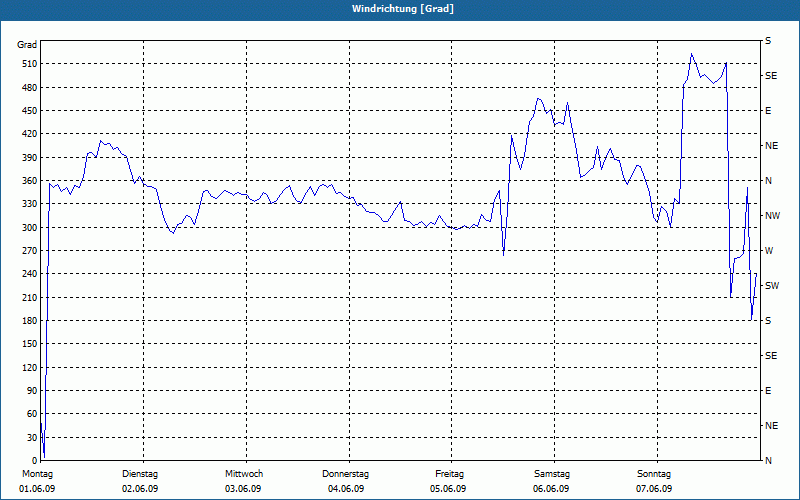Click the 60 value on the degree axis
The width and height of the screenshot is (800, 500).
click(31, 414)
